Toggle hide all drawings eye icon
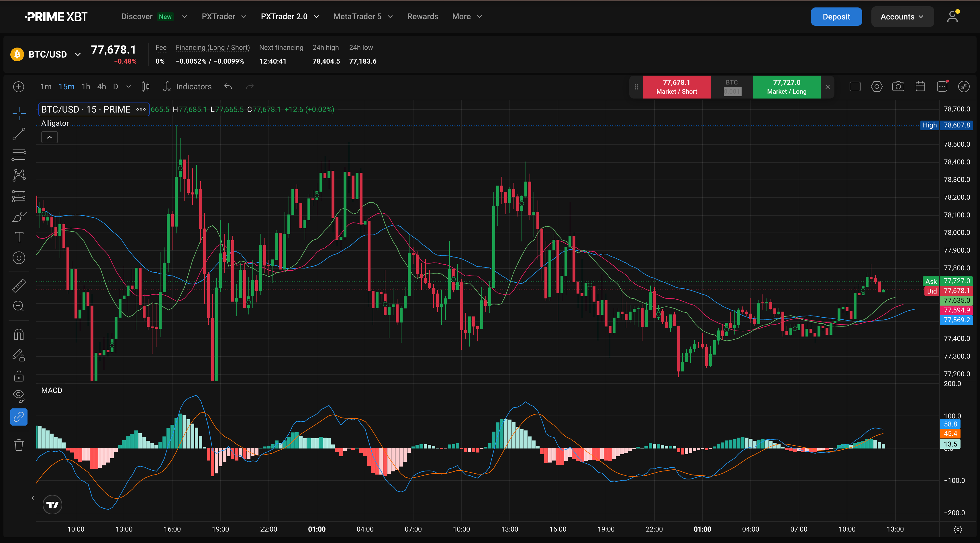Image resolution: width=980 pixels, height=543 pixels. (x=19, y=397)
